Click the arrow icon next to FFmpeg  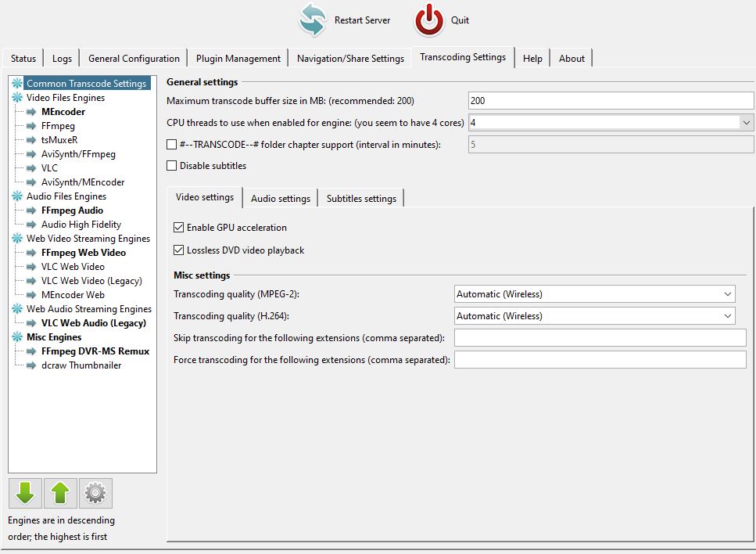31,126
